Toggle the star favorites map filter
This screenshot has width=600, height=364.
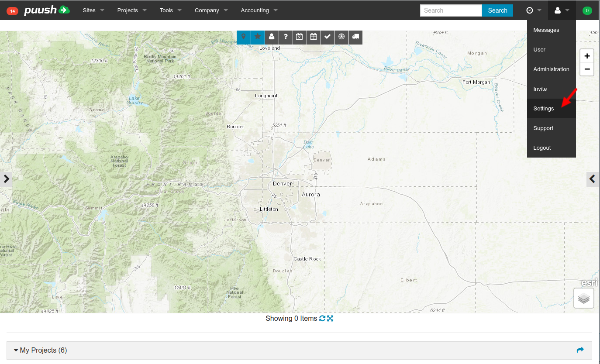(258, 37)
